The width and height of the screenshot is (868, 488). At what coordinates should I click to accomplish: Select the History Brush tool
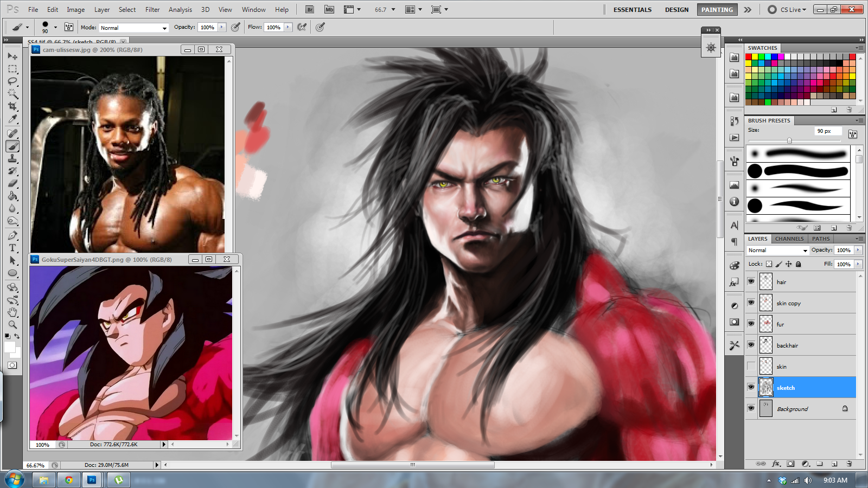(12, 171)
